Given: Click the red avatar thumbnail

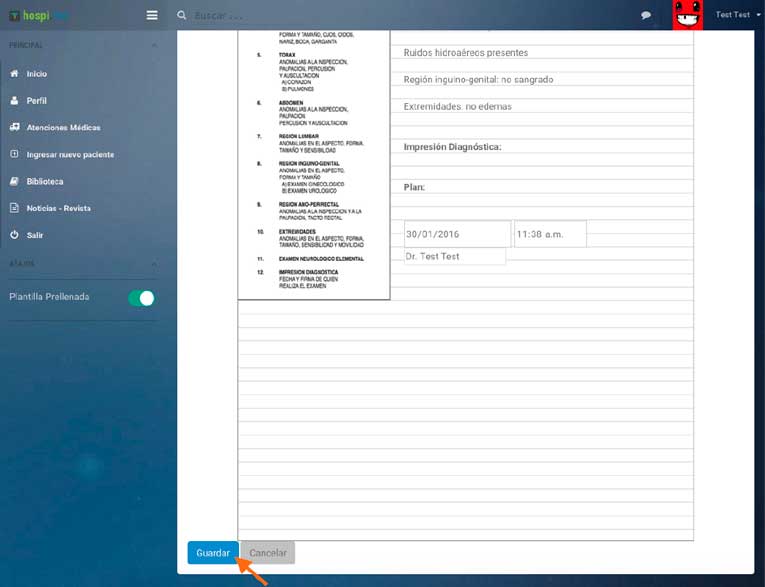Looking at the screenshot, I should [687, 15].
